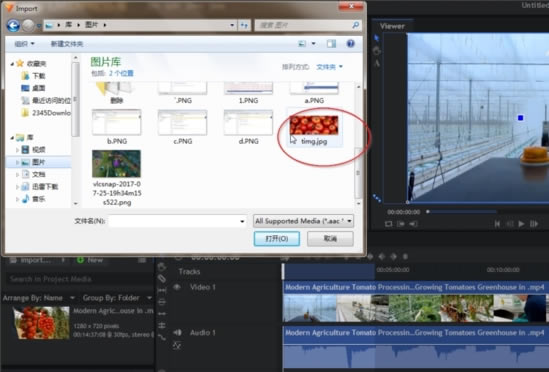
Task: Select 最近访问的位置 in sidebar
Action: [46, 101]
